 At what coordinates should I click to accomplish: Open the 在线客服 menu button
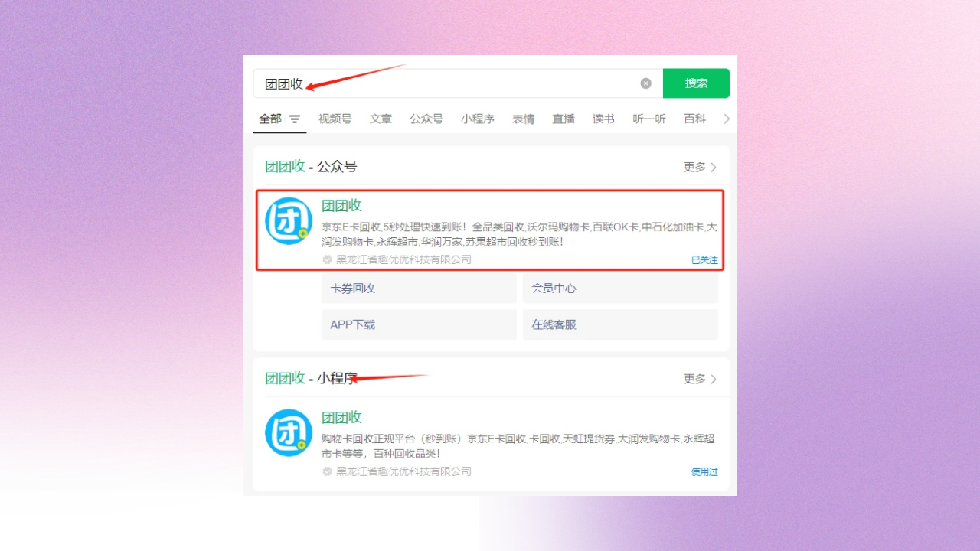click(620, 324)
